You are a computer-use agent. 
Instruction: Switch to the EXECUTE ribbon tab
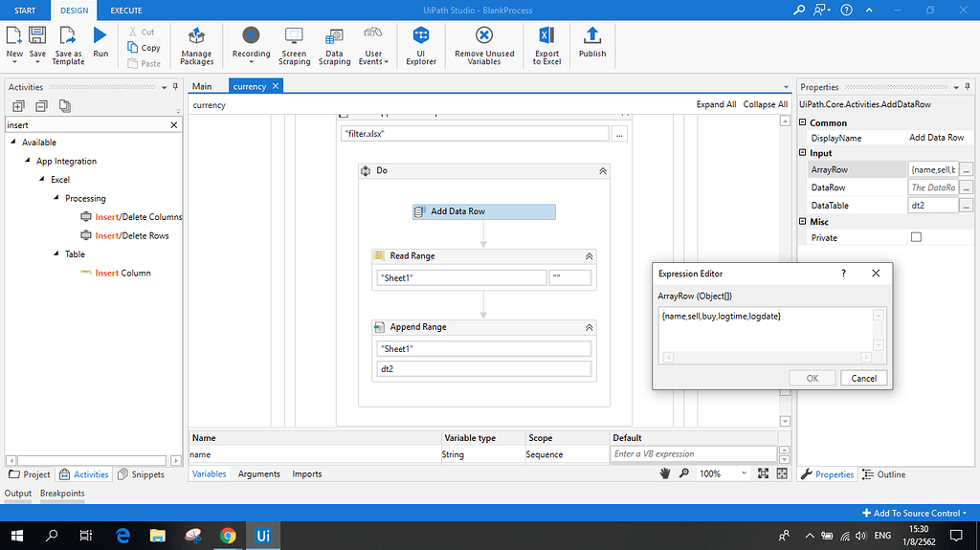click(125, 11)
